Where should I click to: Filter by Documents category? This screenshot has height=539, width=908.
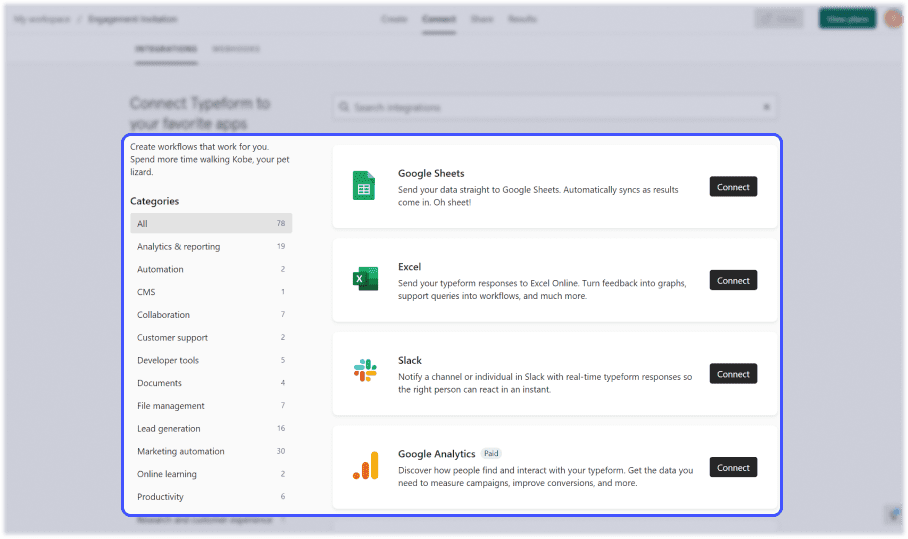211,383
